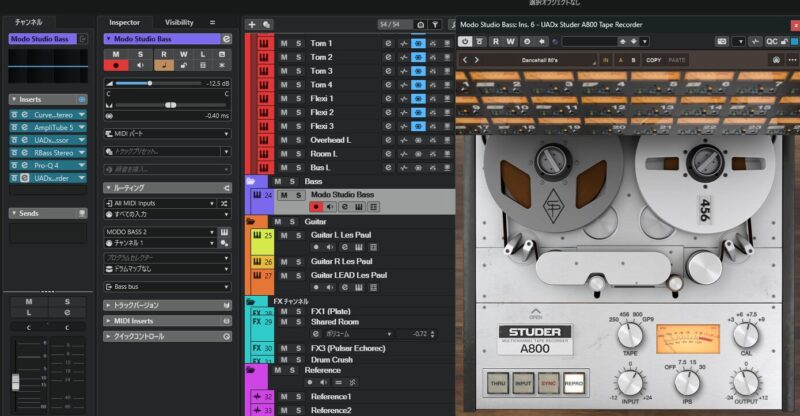Click the musical timebase note icon in Inspector
This screenshot has width=800, height=416.
tap(164, 65)
